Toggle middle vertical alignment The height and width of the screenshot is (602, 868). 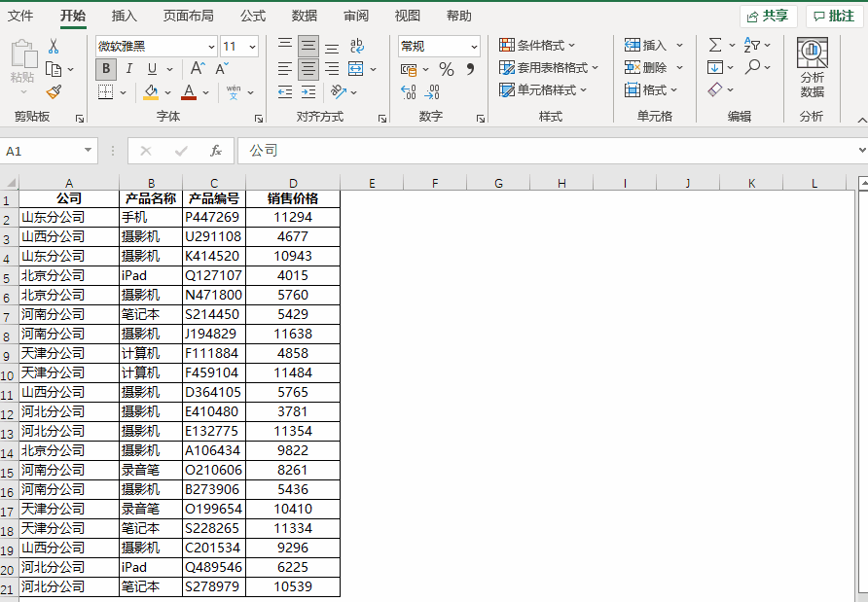coord(308,46)
